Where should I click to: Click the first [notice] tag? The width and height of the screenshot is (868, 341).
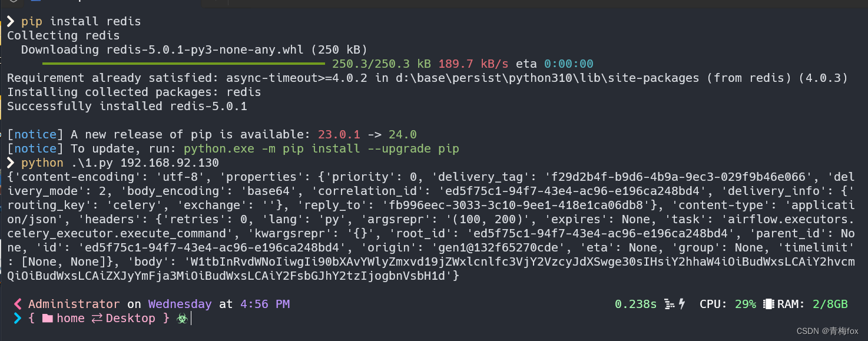[35, 134]
